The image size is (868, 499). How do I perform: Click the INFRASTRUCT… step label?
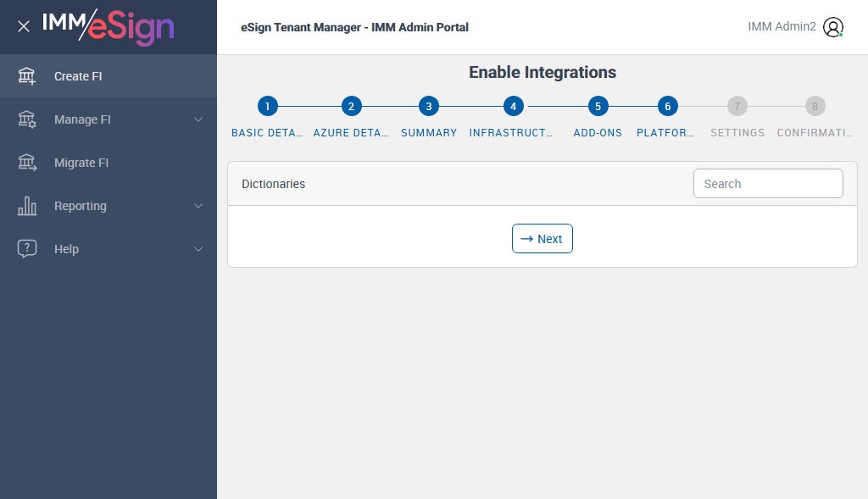[511, 133]
